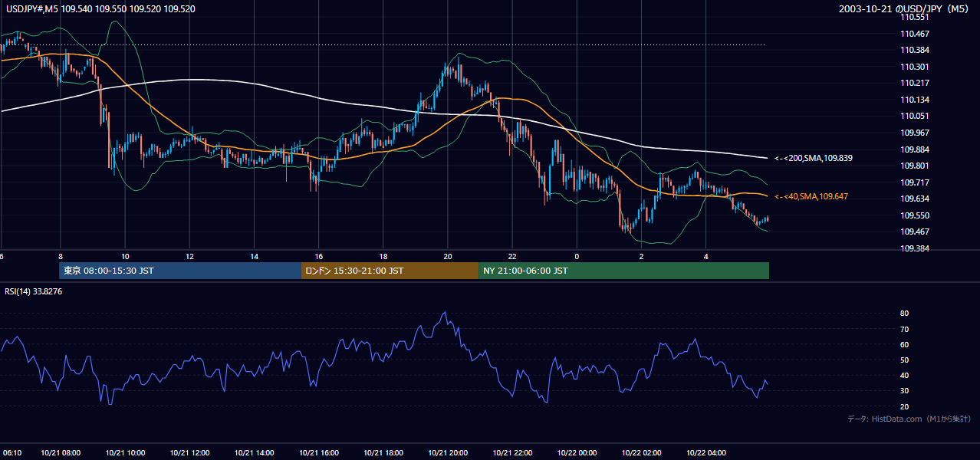
Task: Click RSI scale value 30
Action: click(x=904, y=391)
